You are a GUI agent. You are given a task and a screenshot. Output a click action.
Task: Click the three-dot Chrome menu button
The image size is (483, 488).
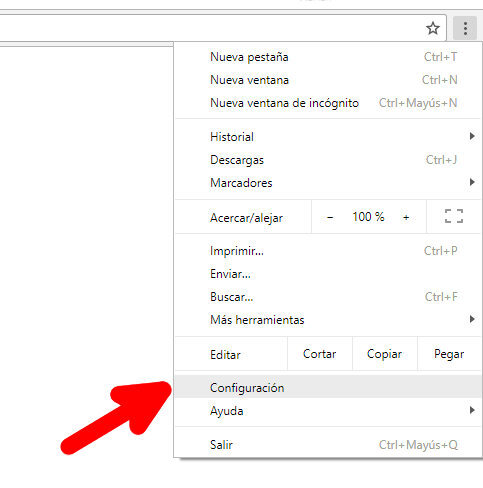(465, 28)
